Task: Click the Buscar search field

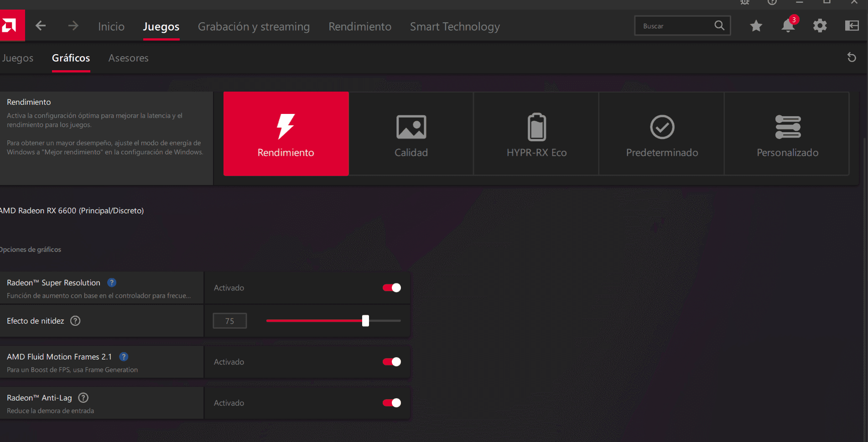Action: [682, 26]
